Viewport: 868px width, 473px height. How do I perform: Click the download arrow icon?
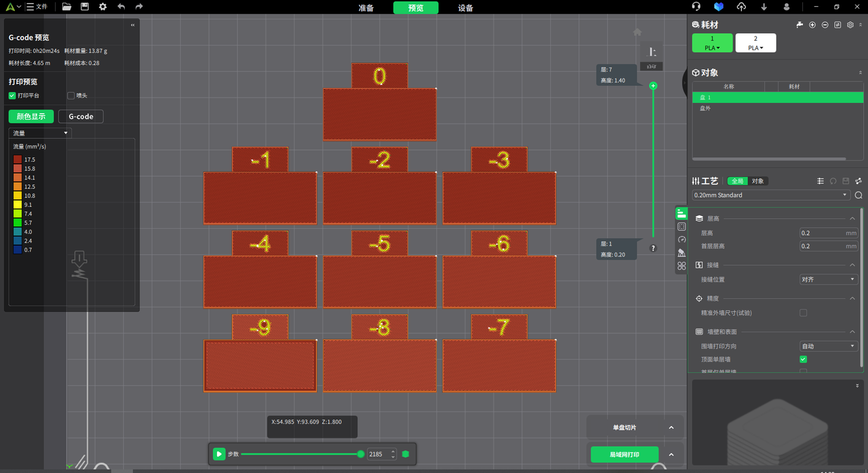coord(764,7)
